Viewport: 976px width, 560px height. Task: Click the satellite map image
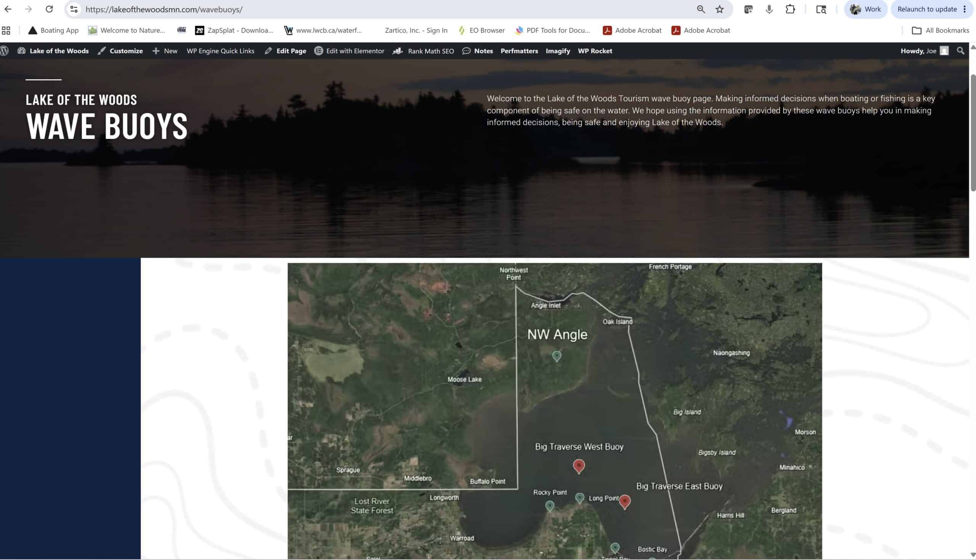click(555, 411)
